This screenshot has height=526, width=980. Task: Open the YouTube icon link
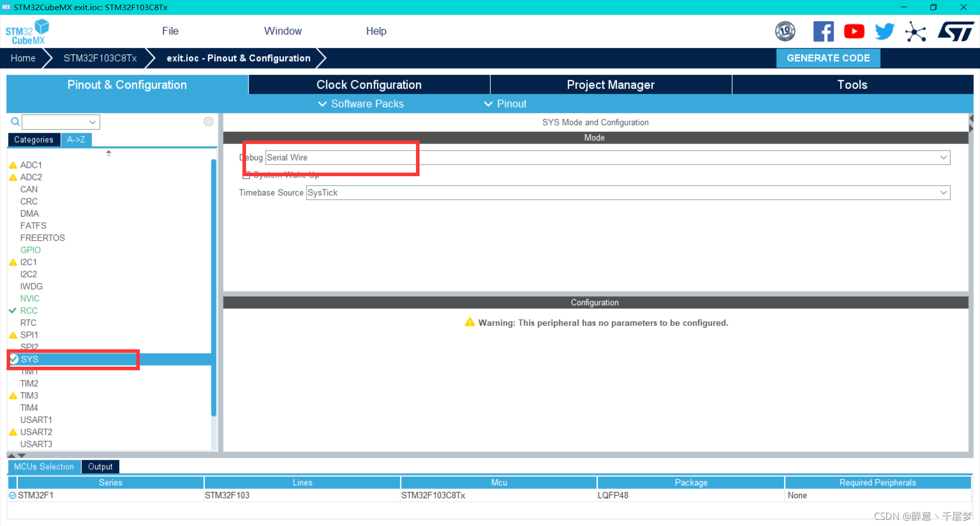(x=854, y=32)
